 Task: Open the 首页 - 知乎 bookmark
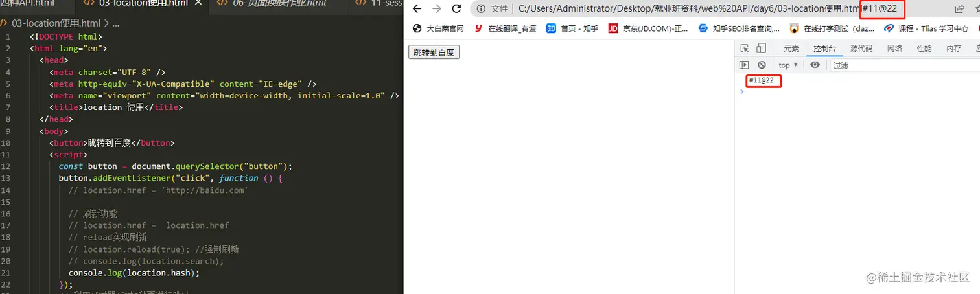click(x=572, y=28)
